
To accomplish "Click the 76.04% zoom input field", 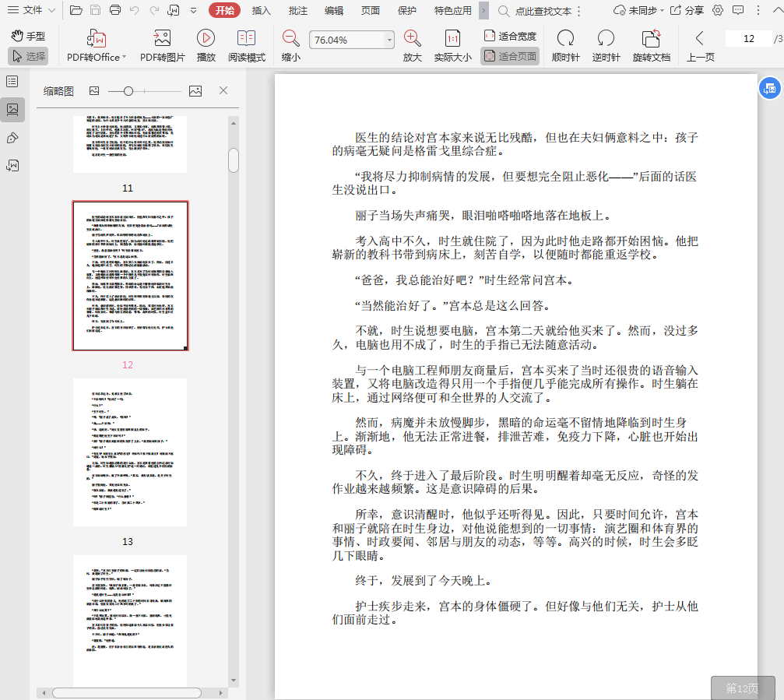I will (x=347, y=40).
